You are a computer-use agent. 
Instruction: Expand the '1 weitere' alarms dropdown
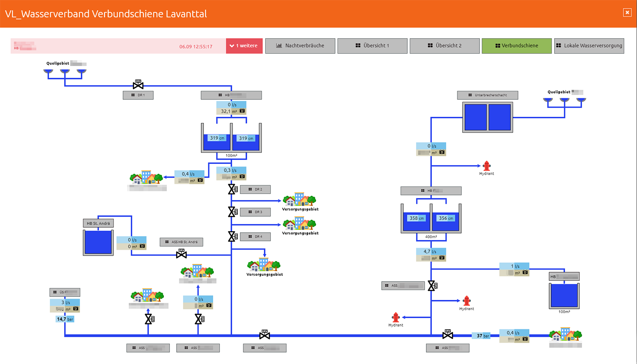pos(244,46)
